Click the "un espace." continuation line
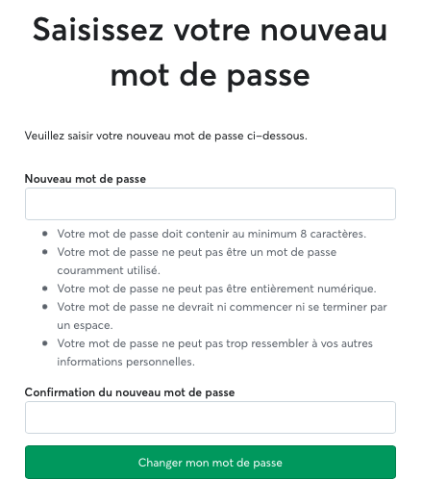 tap(86, 325)
